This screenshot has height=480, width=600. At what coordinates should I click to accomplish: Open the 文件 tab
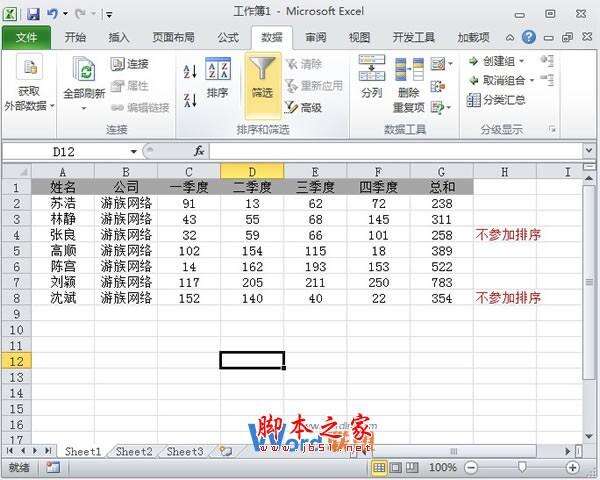click(26, 38)
